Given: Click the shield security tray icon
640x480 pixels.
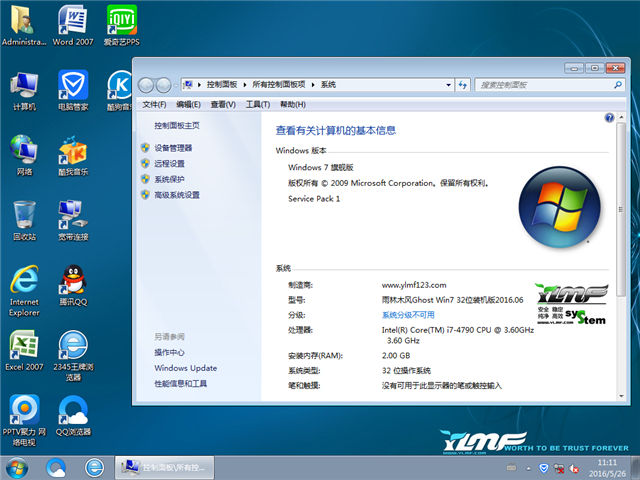Looking at the screenshot, I should pyautogui.click(x=543, y=468).
